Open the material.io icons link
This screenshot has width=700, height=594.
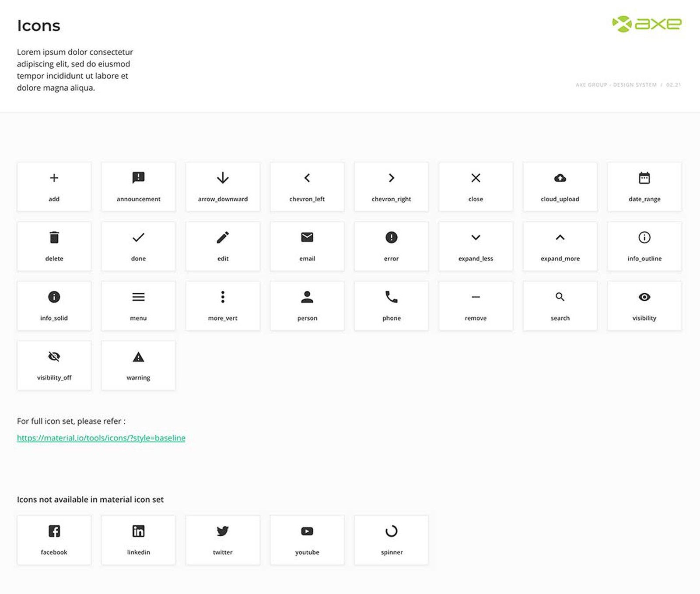pos(101,438)
